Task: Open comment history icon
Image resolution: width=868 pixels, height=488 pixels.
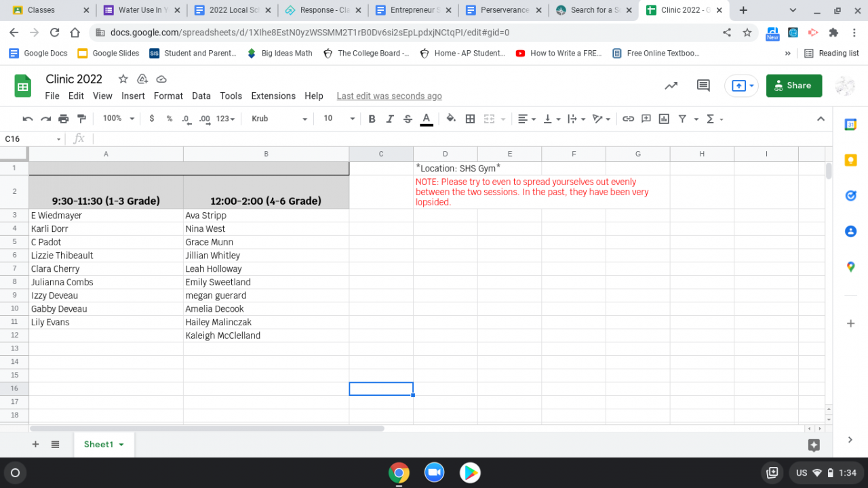Action: click(703, 85)
